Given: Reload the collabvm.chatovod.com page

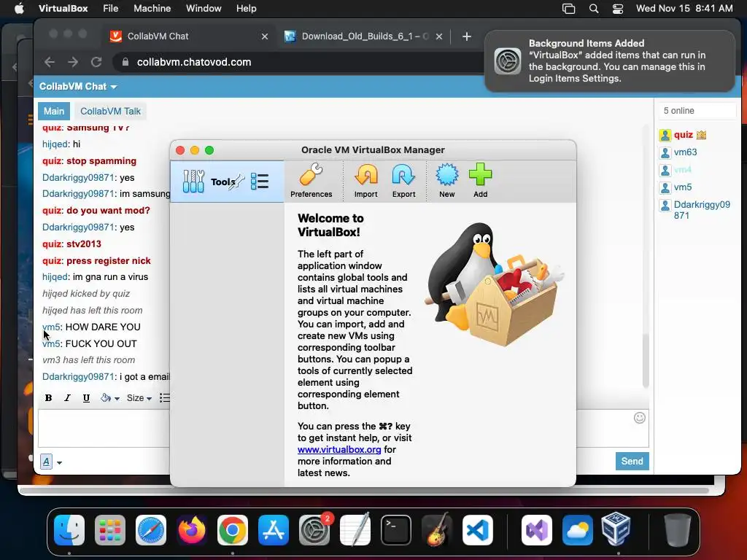Looking at the screenshot, I should point(96,62).
